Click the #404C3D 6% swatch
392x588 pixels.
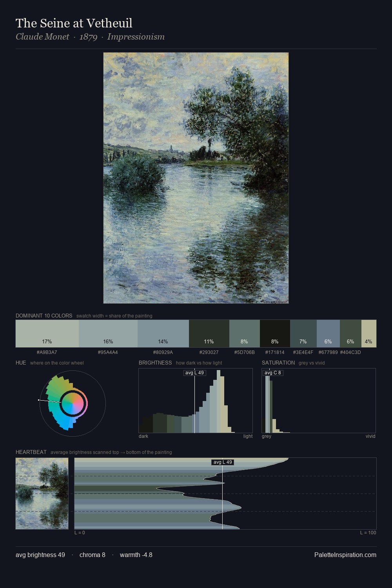coord(350,334)
